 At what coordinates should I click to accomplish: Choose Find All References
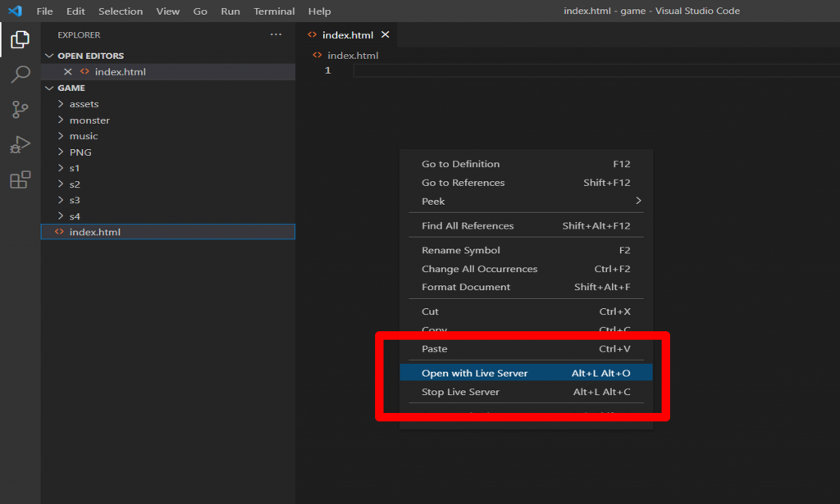tap(526, 226)
